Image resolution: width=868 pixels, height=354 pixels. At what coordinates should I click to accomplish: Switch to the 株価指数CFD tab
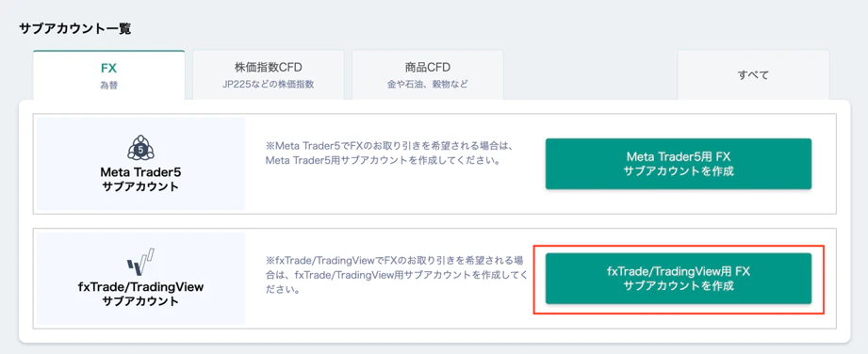pos(269,75)
